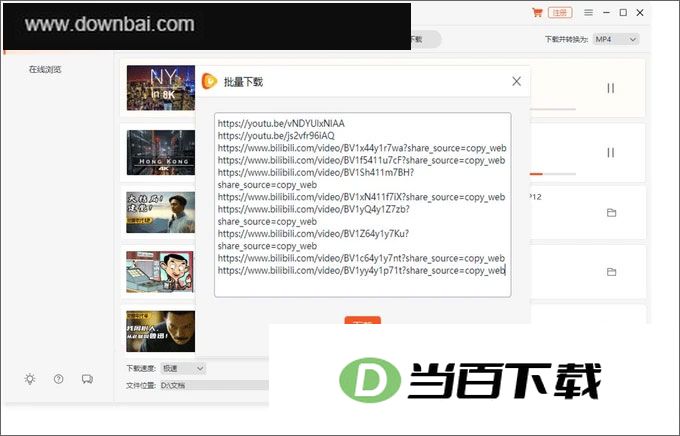Click the man in suit video thumbnail
Viewport: 680px width, 436px height.
point(160,213)
